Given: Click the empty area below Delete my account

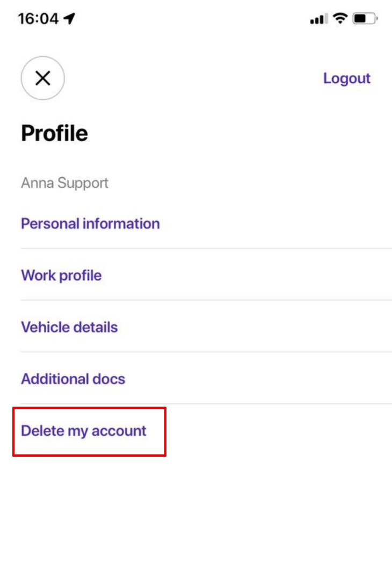Looking at the screenshot, I should [196, 510].
